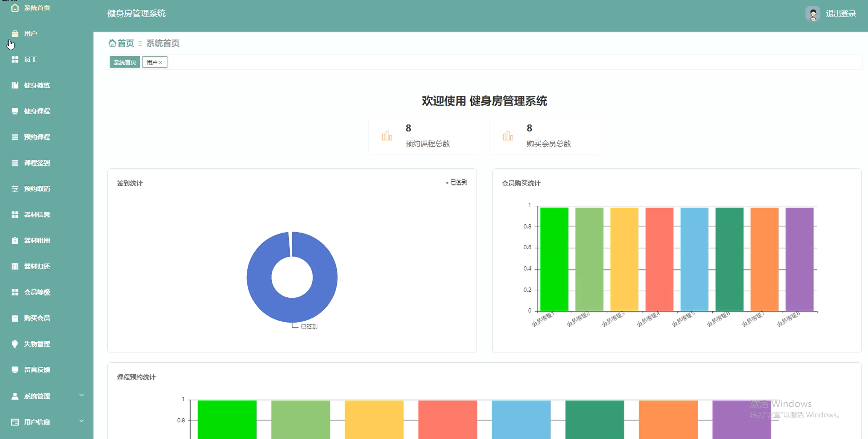Image resolution: width=868 pixels, height=439 pixels.
Task: Open the 留言反馈 menu item
Action: click(x=47, y=370)
